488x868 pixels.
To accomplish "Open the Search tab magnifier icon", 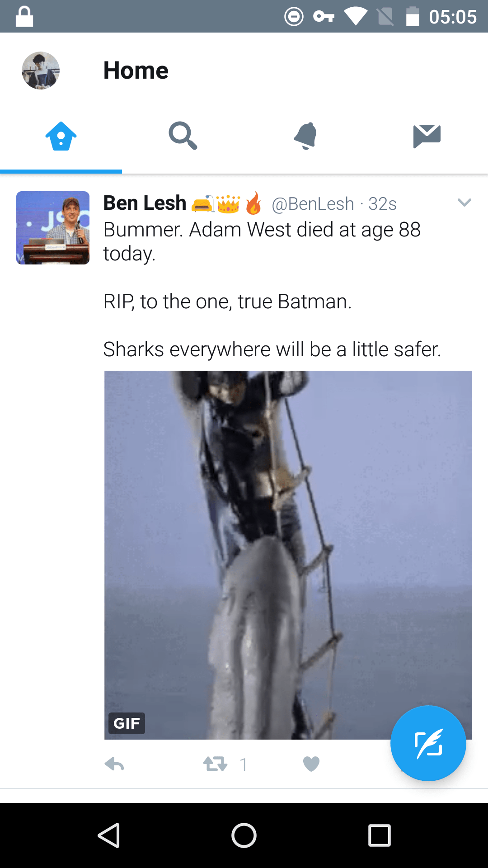I will (183, 136).
